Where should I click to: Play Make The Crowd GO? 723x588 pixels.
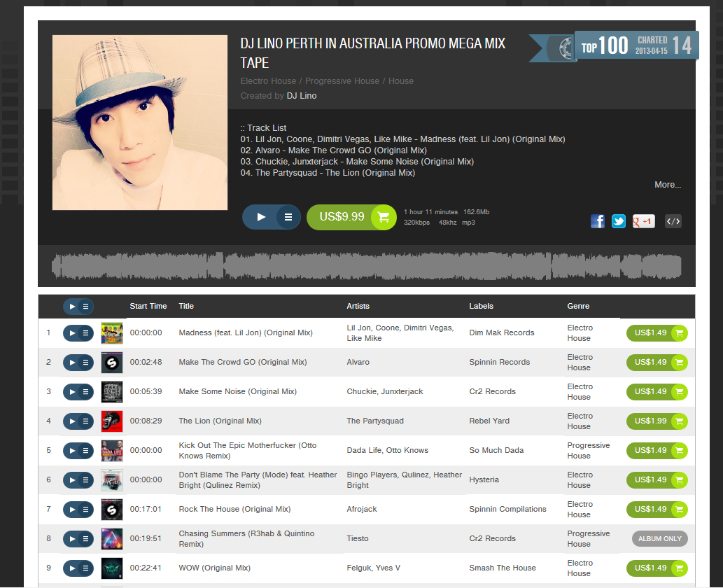(x=72, y=363)
